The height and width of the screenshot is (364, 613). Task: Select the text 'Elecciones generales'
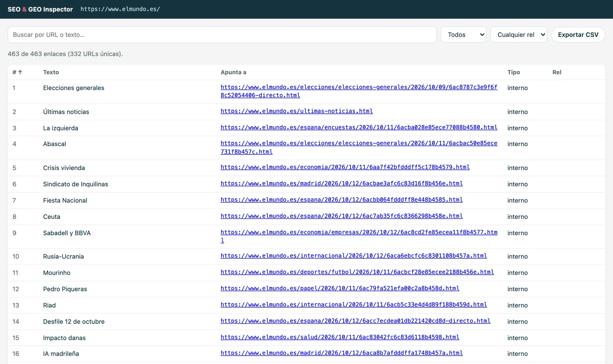(x=74, y=88)
